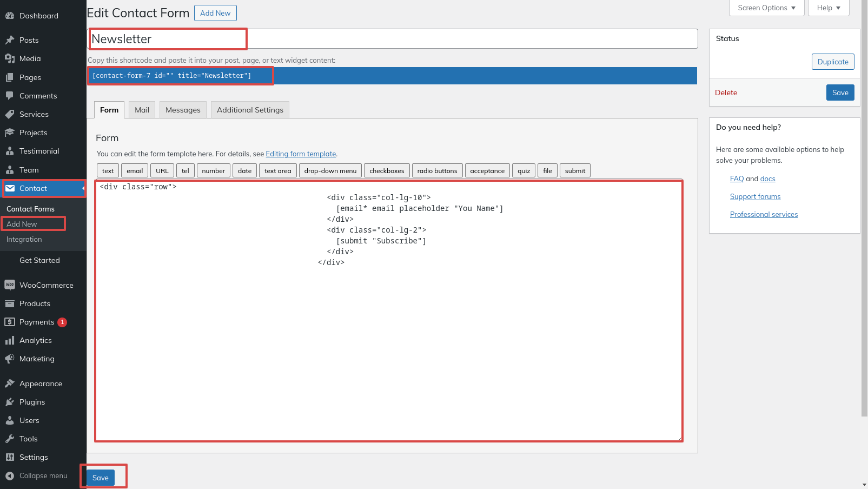Click the Payments dollar icon
The image size is (868, 489).
[x=10, y=322]
